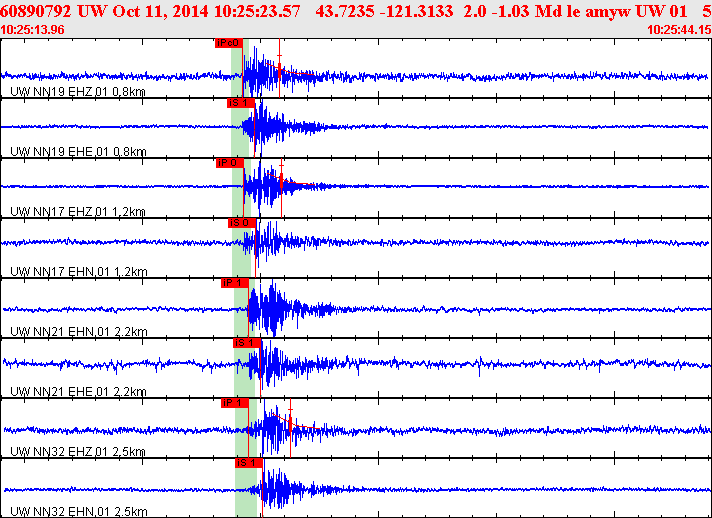Click the station label UW NN17 EHZ 01 1.2km

[78, 212]
